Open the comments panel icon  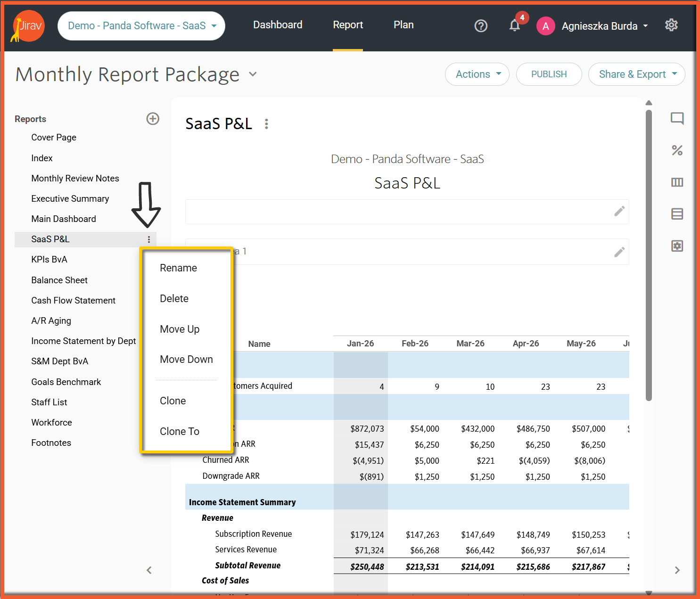click(677, 118)
